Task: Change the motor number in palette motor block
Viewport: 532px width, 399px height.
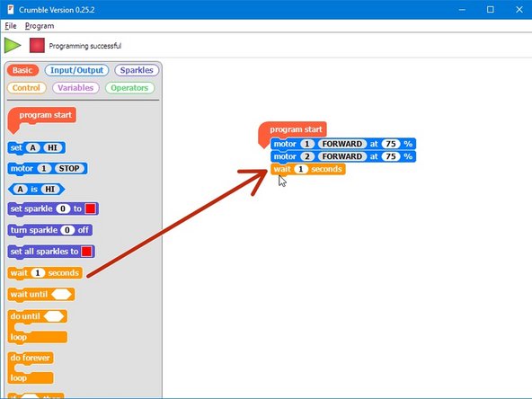Action: pos(44,169)
